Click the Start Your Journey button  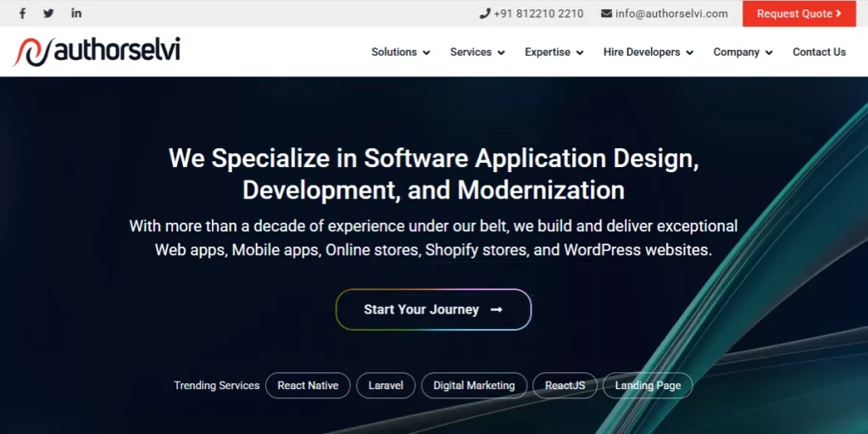coord(433,309)
